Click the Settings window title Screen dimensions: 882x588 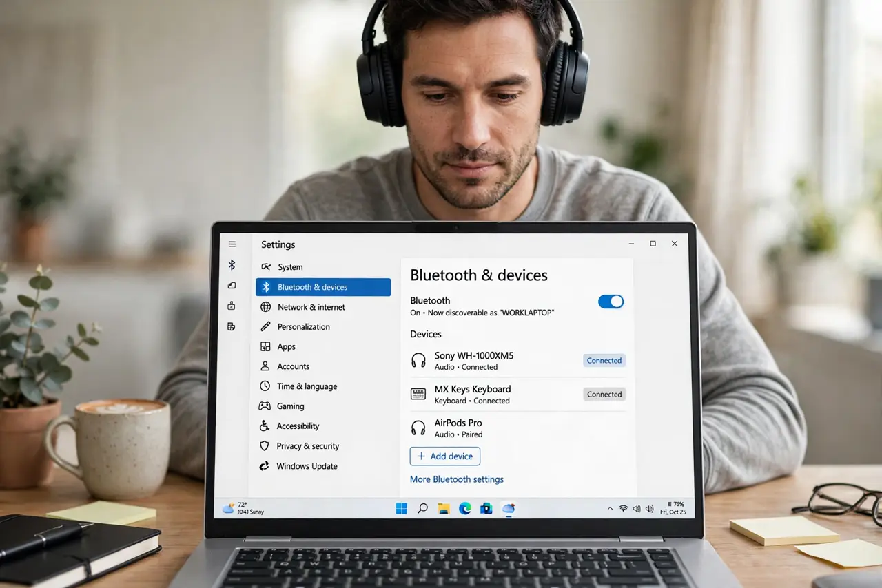point(278,244)
